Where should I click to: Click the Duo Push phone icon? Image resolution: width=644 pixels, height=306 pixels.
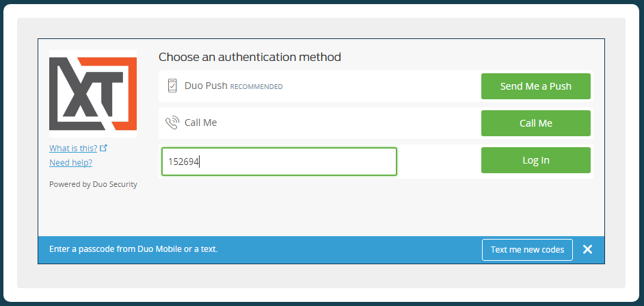pos(172,86)
